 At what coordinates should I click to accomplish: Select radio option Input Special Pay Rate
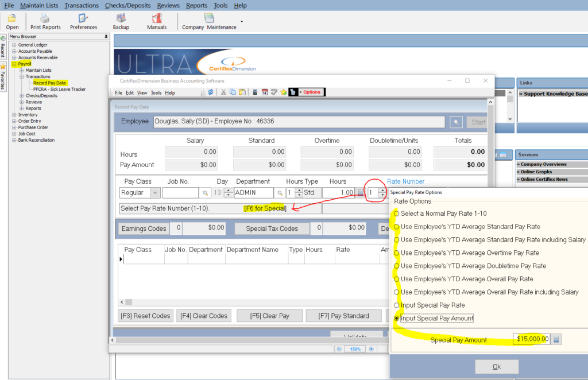click(396, 305)
